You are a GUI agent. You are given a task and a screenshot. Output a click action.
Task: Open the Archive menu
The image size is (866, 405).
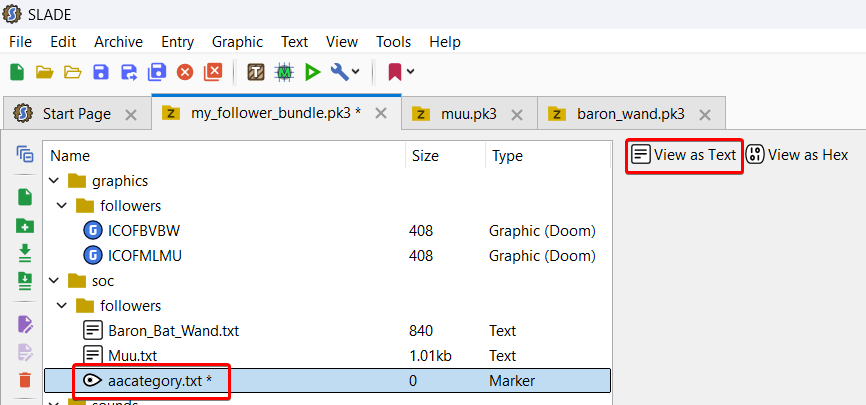(118, 42)
